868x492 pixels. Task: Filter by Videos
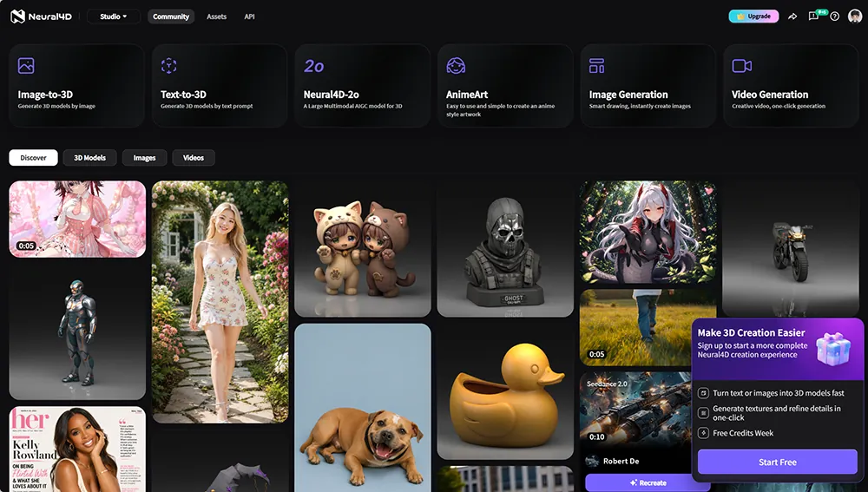tap(194, 158)
